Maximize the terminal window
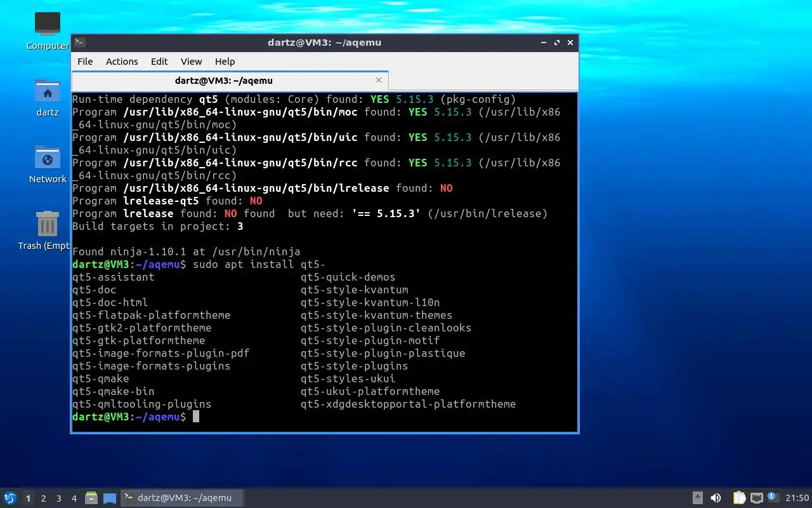812x508 pixels. (x=557, y=43)
